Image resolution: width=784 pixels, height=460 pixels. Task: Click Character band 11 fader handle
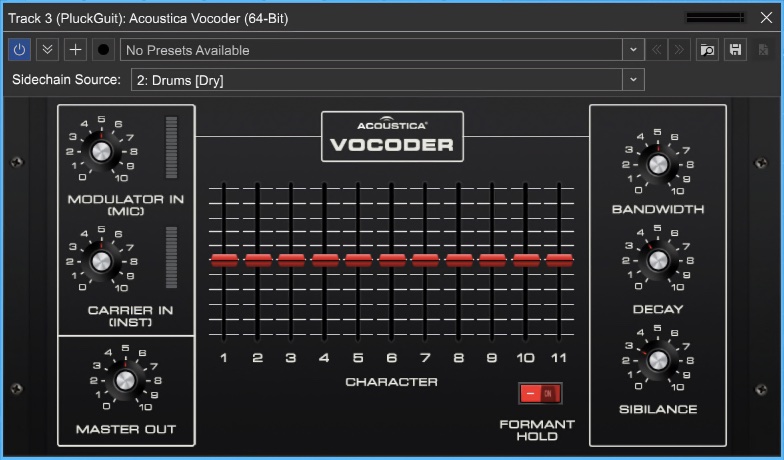560,260
